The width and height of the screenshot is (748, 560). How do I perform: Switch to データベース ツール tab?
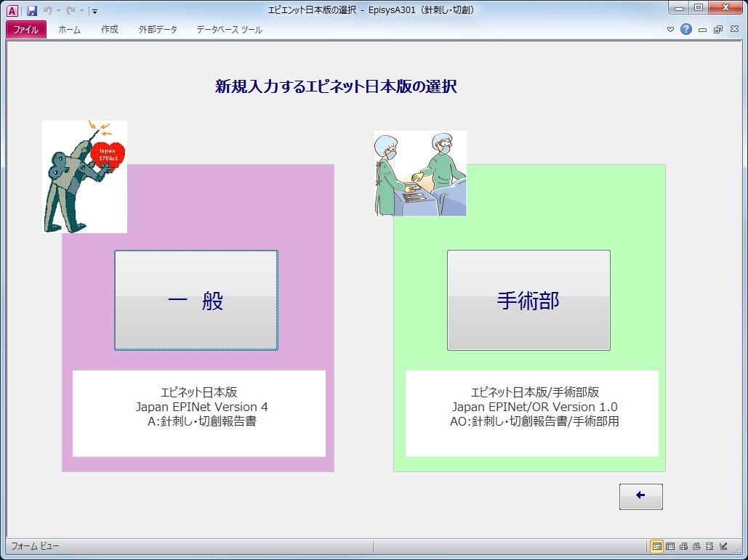[229, 30]
